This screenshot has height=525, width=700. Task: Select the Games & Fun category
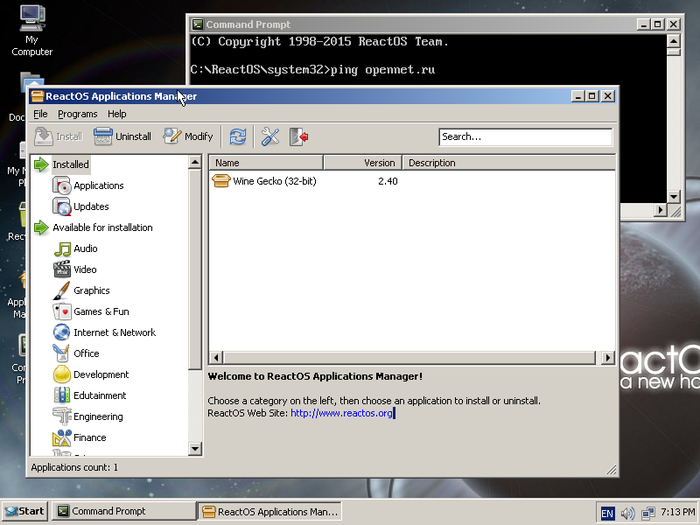click(x=100, y=311)
